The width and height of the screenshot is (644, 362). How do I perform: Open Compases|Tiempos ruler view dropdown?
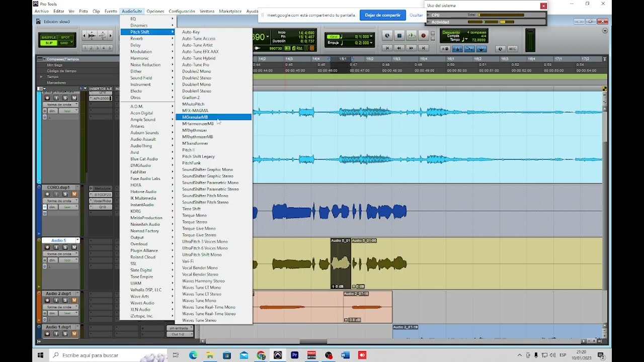pos(42,59)
